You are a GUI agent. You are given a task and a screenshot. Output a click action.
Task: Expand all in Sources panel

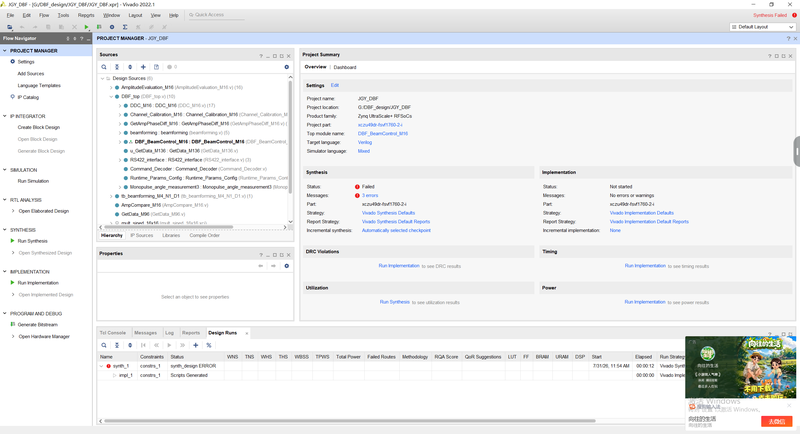point(130,67)
